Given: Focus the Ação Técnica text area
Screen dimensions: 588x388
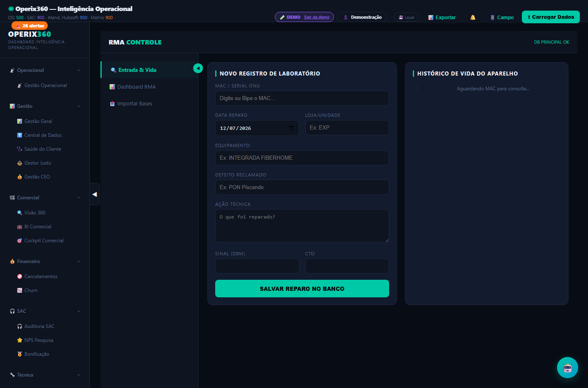Looking at the screenshot, I should pos(302,226).
